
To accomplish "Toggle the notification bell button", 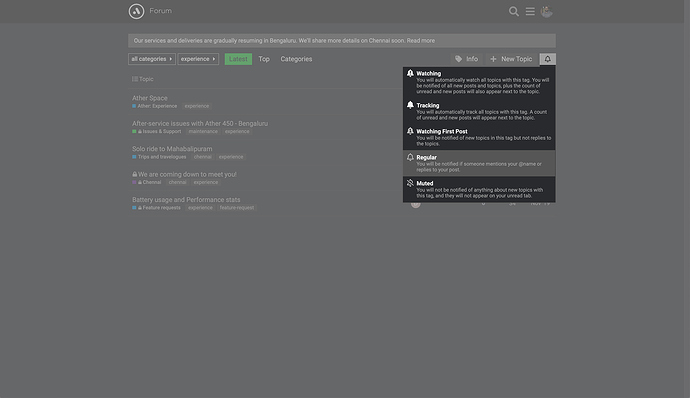I will point(547,59).
